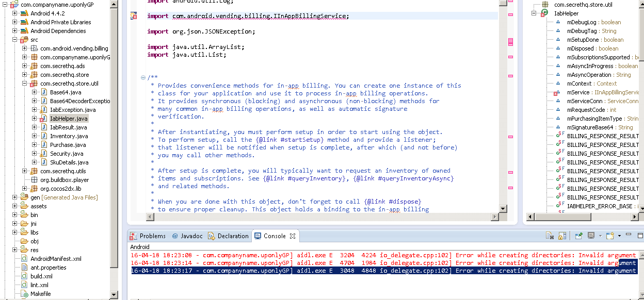Minimize the Console view
644x300 pixels.
pyautogui.click(x=629, y=235)
